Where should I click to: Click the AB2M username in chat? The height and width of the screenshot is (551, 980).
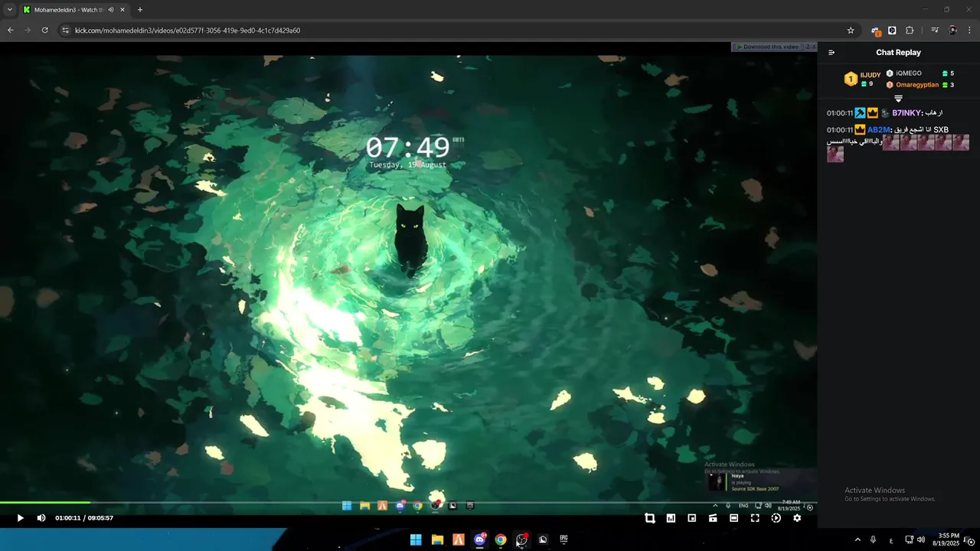click(x=879, y=130)
